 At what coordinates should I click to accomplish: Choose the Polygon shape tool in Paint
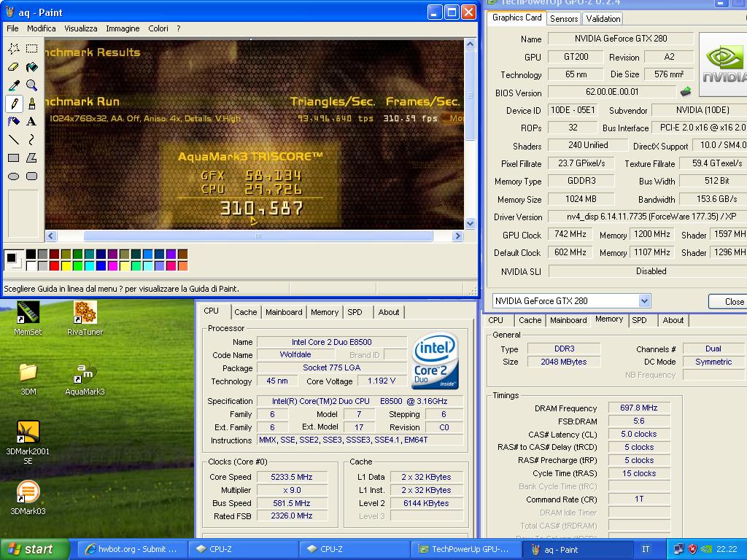[32, 157]
